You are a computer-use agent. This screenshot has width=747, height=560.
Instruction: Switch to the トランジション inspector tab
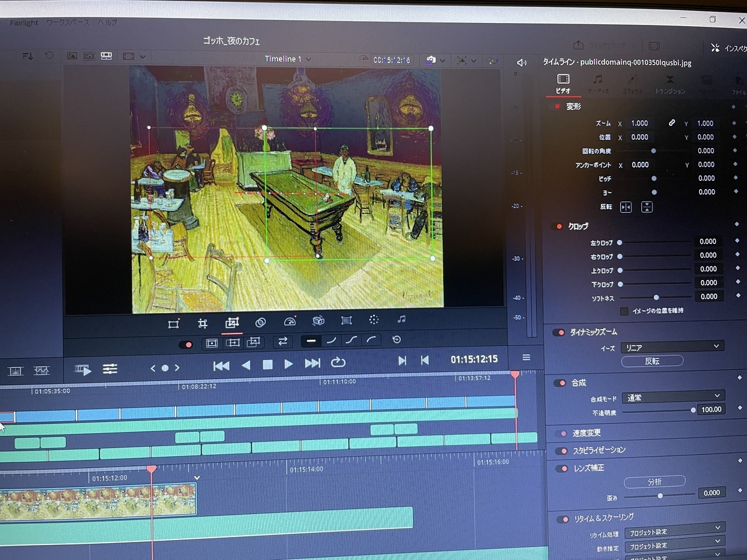[x=670, y=85]
